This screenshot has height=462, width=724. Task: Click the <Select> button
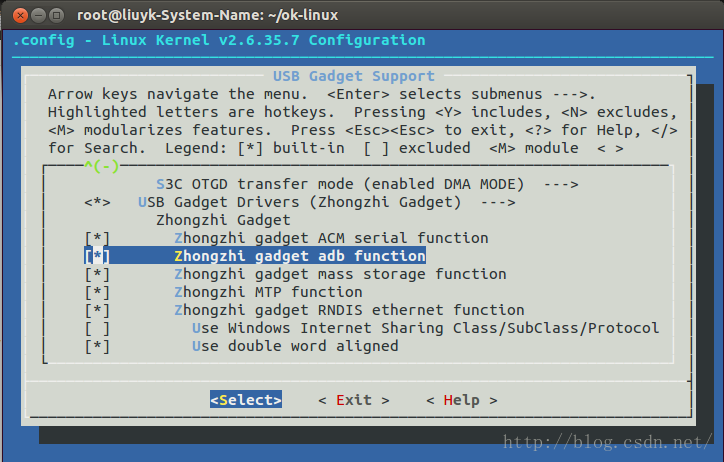click(x=246, y=400)
